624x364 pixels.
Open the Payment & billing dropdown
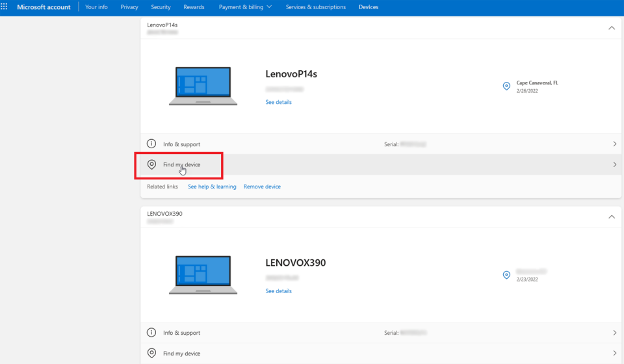tap(245, 7)
